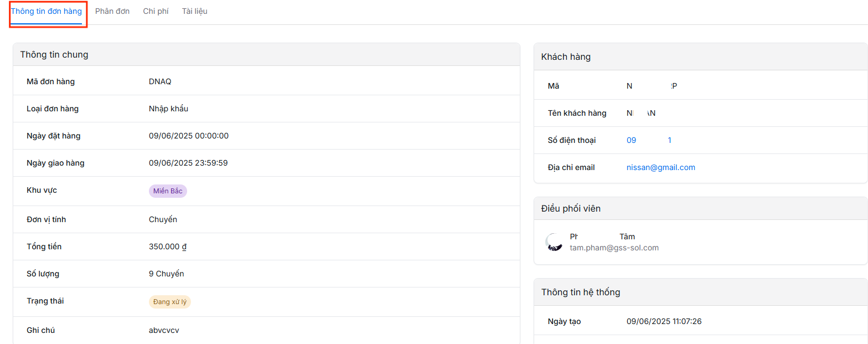Click the creation date 09/06/2025 11:07:26
This screenshot has width=868, height=344.
[x=664, y=322]
